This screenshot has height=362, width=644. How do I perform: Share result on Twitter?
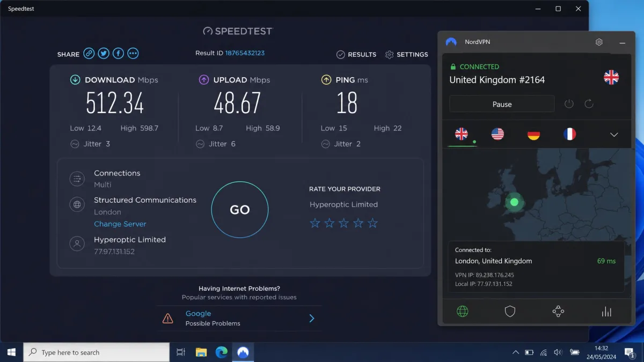(x=104, y=53)
